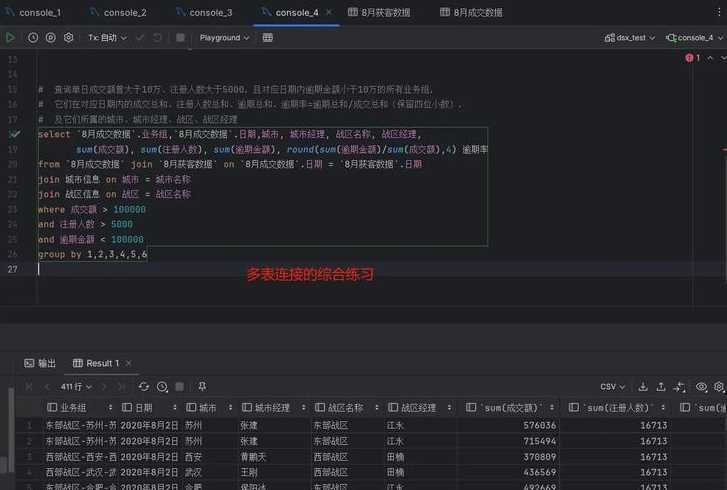Click the group by 1,2,3,4,5,6 line
727x490 pixels.
click(x=92, y=254)
